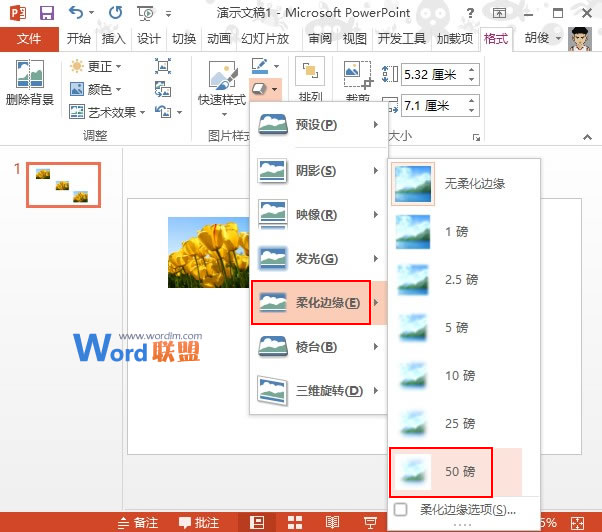Viewport: 602px width, 532px height.
Task: Open the Undo history dropdown arrow
Action: (91, 13)
